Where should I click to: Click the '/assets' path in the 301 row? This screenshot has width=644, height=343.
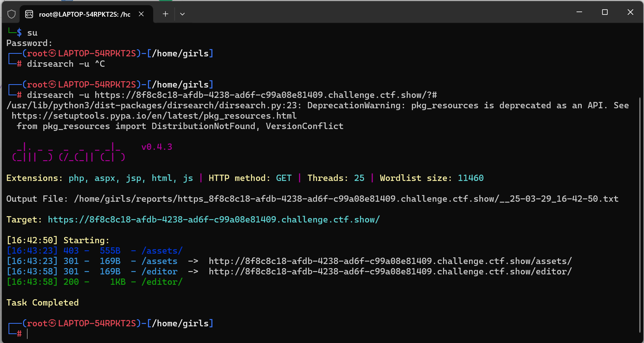click(x=159, y=261)
